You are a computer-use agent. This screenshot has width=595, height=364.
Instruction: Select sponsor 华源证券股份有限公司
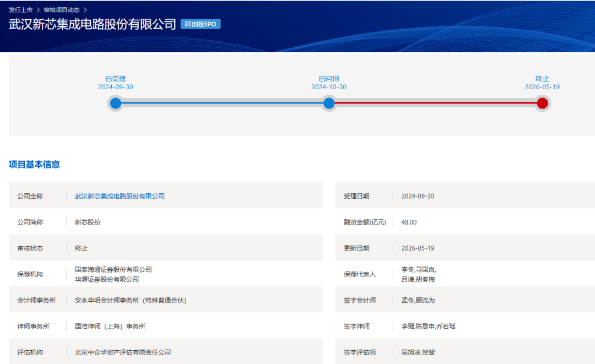coord(107,279)
